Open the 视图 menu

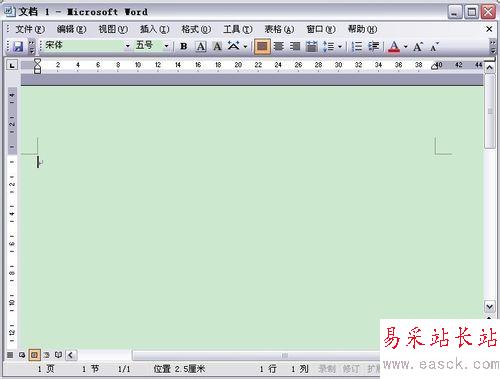[x=113, y=29]
